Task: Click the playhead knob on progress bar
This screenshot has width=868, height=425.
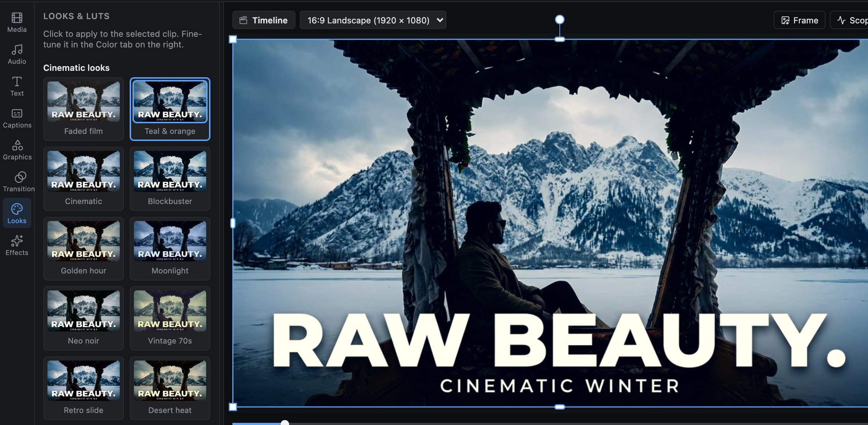Action: point(285,423)
